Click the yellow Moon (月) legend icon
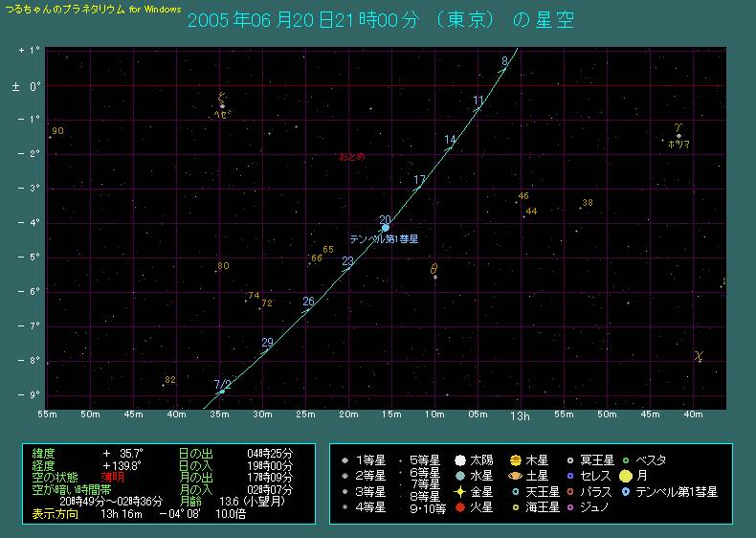The height and width of the screenshot is (538, 756). pos(626,475)
